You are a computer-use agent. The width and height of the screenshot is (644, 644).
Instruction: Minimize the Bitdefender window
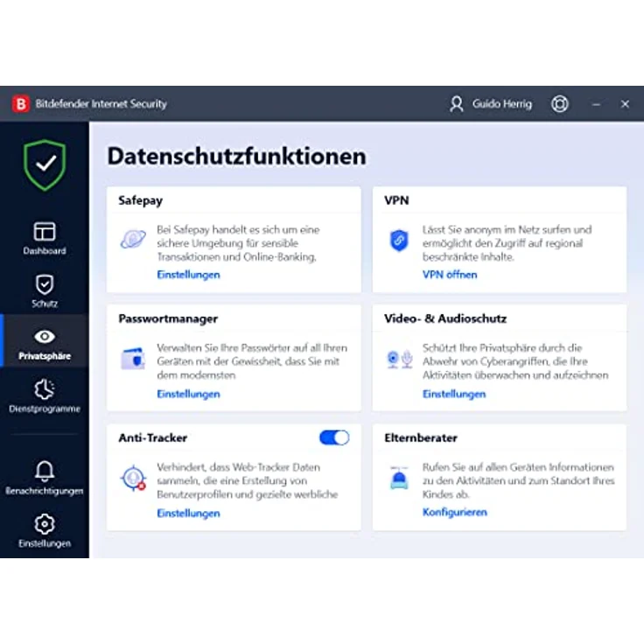tap(597, 104)
